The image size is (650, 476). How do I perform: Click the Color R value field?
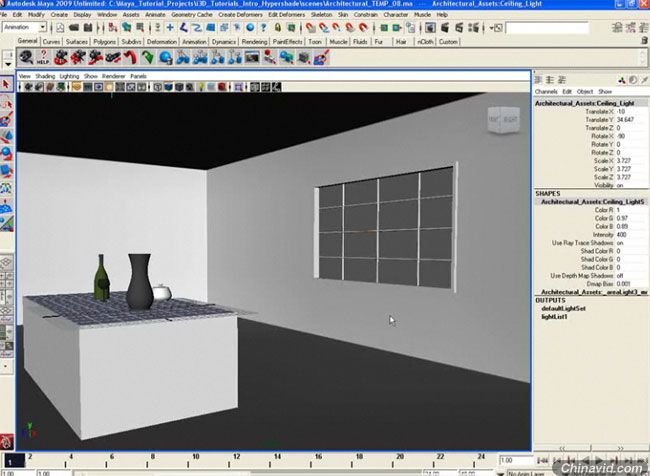(x=631, y=210)
